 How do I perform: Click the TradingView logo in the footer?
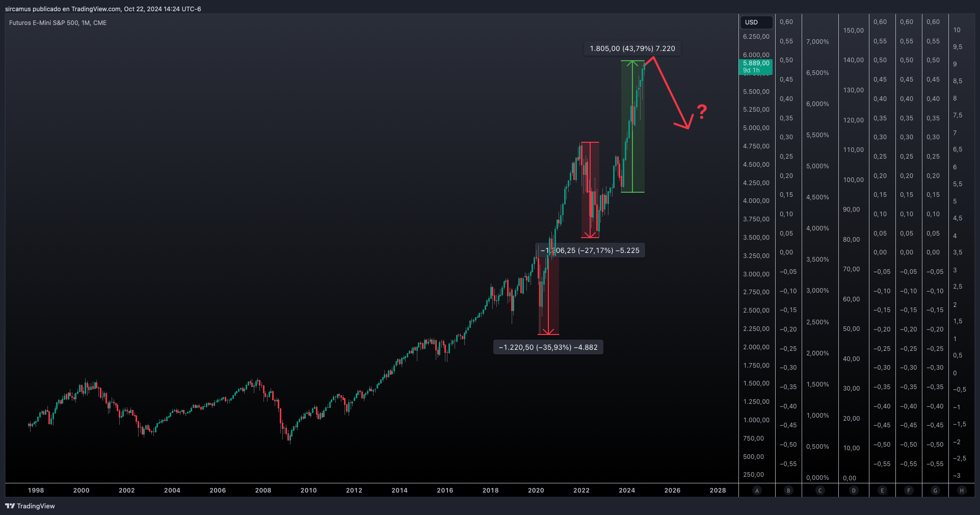30,506
